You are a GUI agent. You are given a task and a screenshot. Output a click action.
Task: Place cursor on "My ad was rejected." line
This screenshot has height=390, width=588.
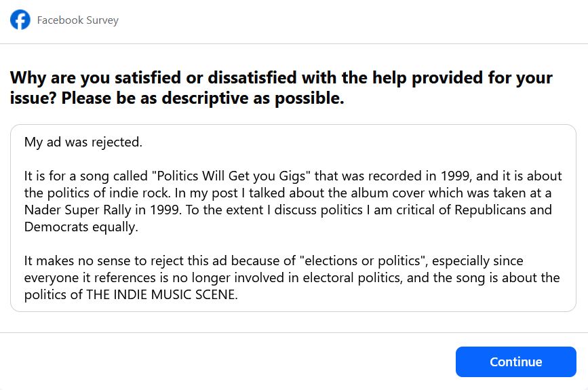click(x=83, y=142)
